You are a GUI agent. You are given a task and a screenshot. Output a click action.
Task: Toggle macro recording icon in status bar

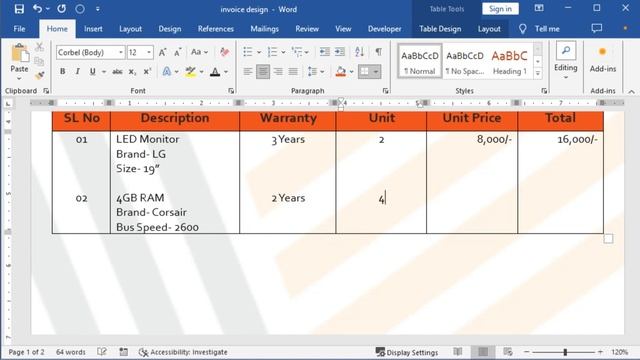(124, 352)
